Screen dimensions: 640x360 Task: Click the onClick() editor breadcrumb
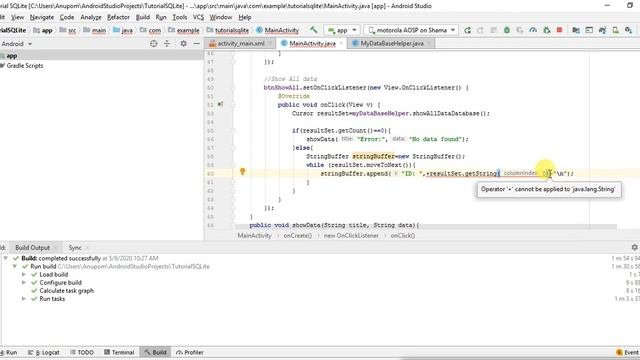[403, 236]
